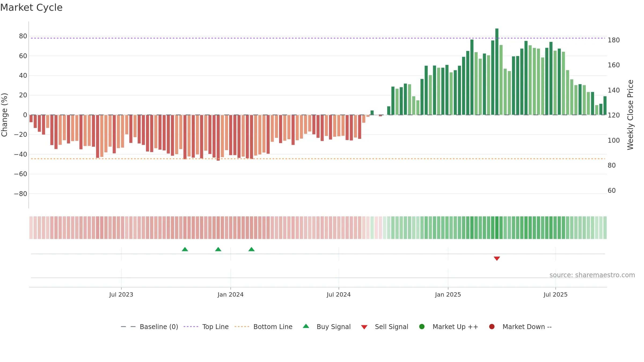Click the Jul 2023 x-axis label
Screen dimensions: 644x362
pos(121,294)
